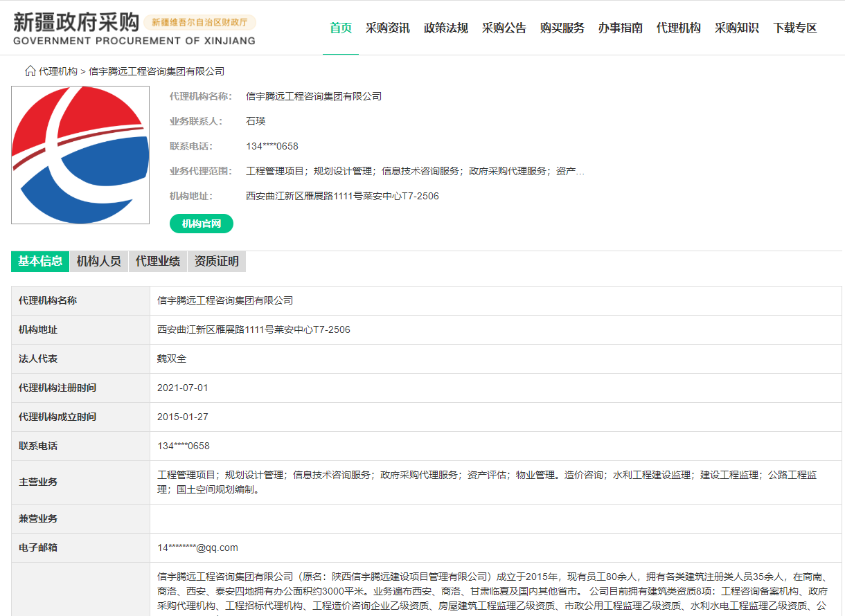Open the 政策法规 menu item
This screenshot has height=616, width=845.
[445, 28]
